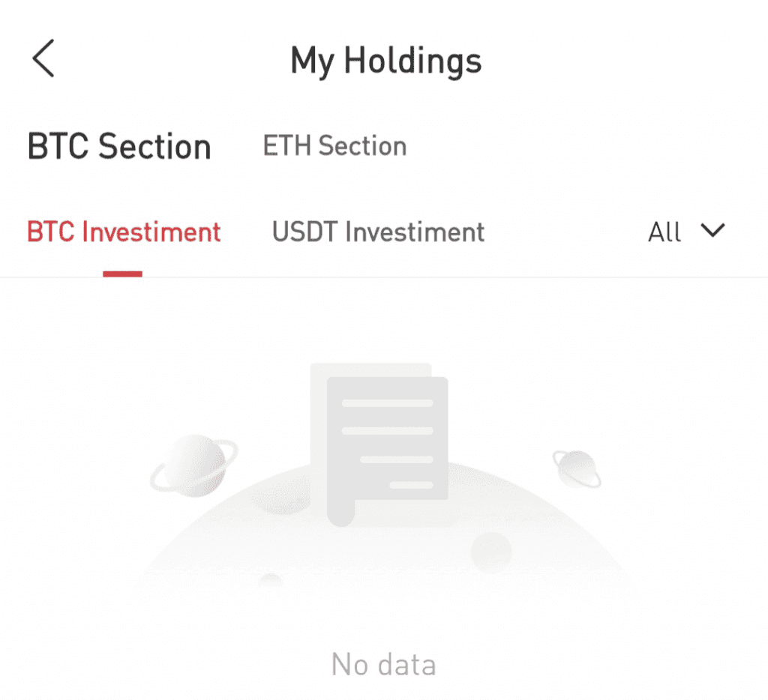
Task: Select the USDT Investiment tab
Action: pos(378,231)
